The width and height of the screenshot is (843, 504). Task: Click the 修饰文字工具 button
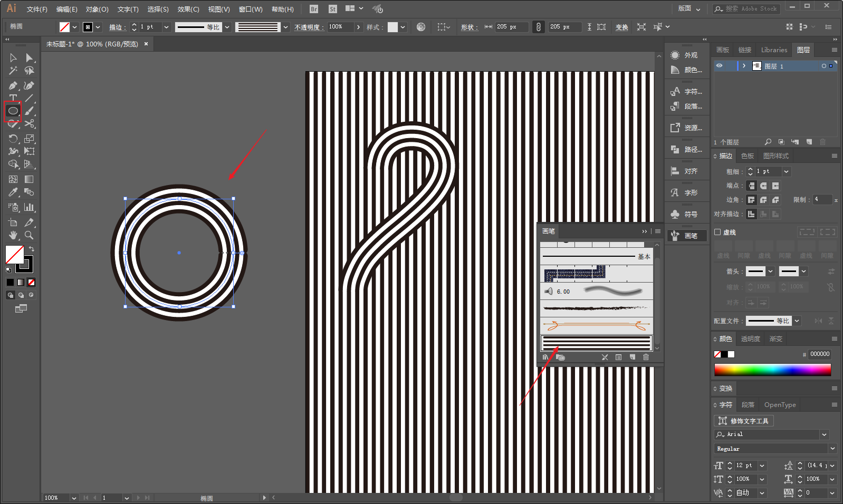pos(744,421)
